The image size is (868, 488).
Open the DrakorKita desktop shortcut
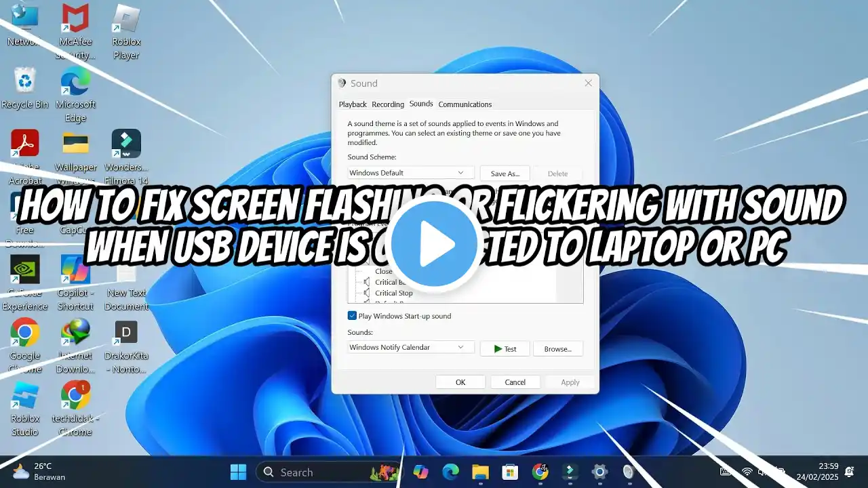pos(126,346)
